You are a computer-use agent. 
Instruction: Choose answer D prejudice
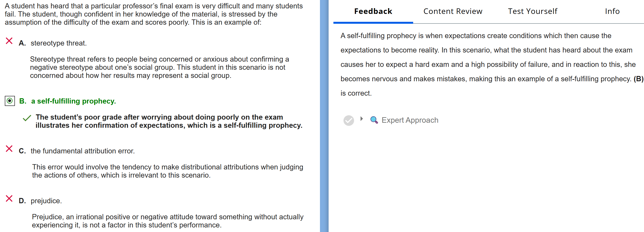[46, 201]
